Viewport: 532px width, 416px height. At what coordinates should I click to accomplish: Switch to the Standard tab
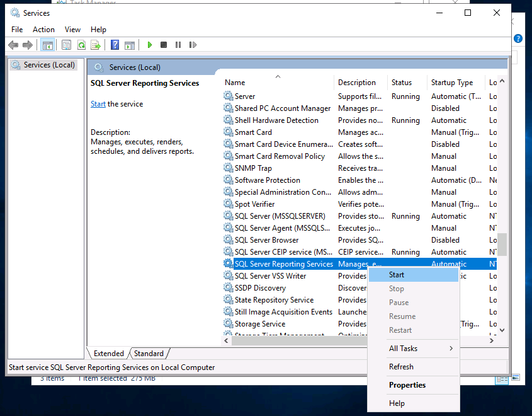click(x=149, y=354)
